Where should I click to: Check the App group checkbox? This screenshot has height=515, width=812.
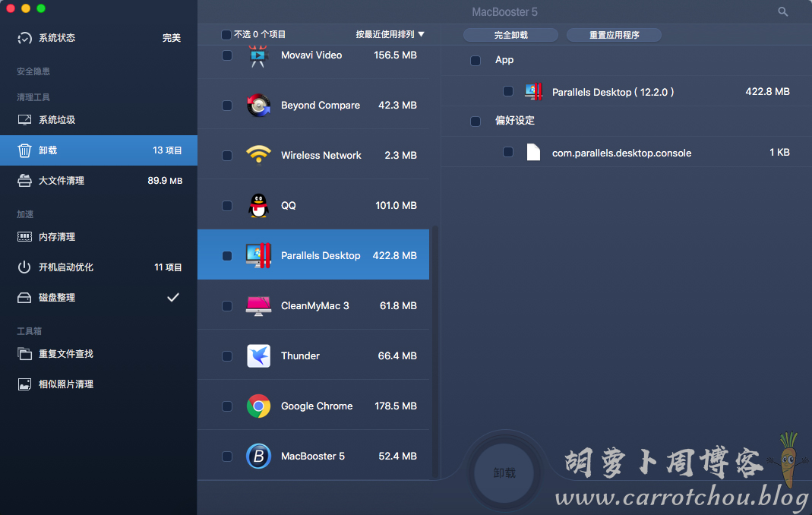(476, 61)
